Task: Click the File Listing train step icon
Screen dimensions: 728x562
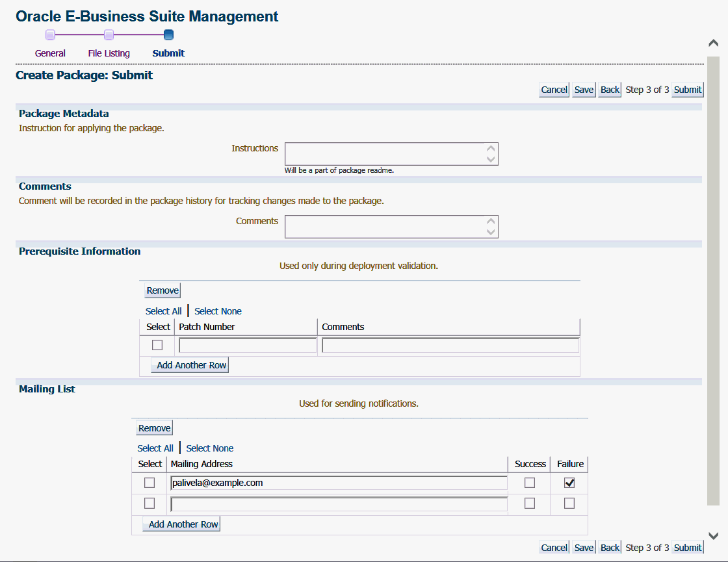Action: (x=109, y=35)
